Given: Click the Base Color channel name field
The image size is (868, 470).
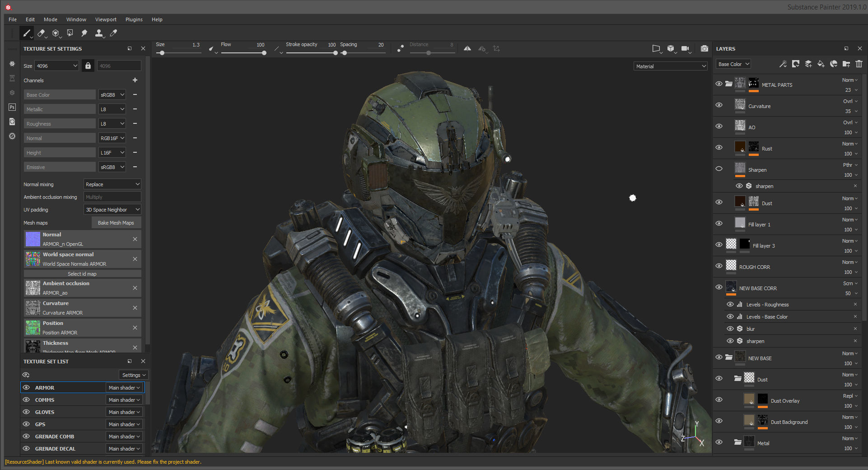Looking at the screenshot, I should tap(60, 95).
